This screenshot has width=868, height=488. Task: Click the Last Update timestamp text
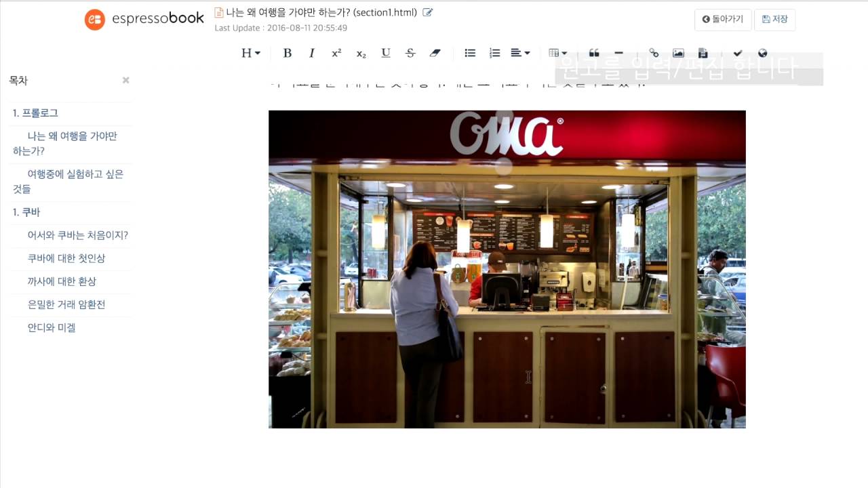pos(281,28)
